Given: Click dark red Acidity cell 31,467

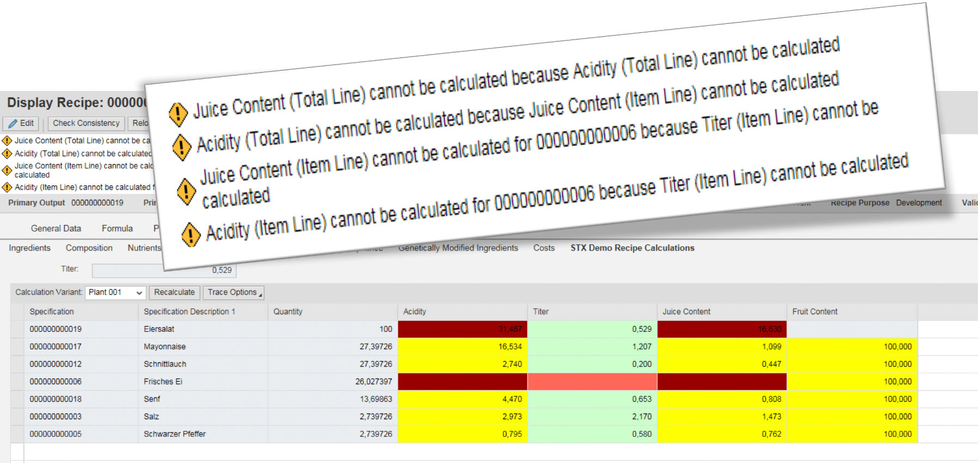Looking at the screenshot, I should (x=462, y=329).
